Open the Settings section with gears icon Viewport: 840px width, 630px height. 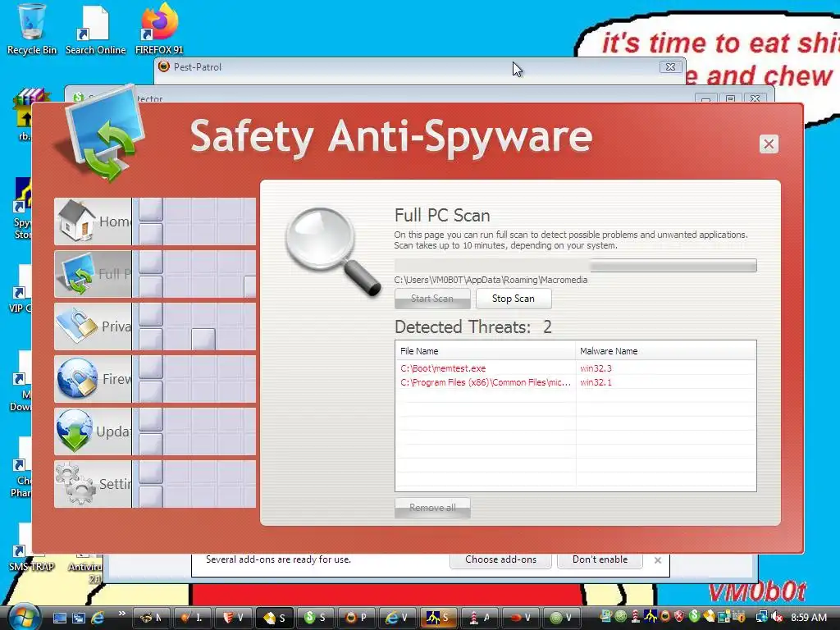[93, 484]
